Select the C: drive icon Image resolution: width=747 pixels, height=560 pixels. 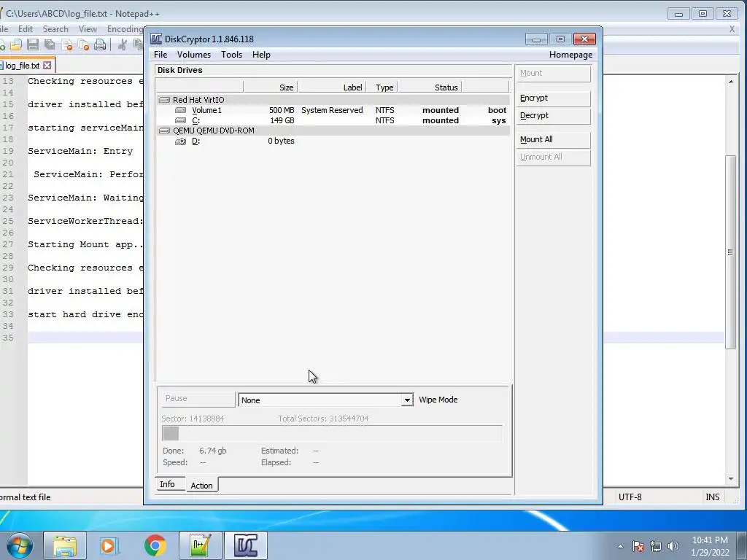coord(181,120)
